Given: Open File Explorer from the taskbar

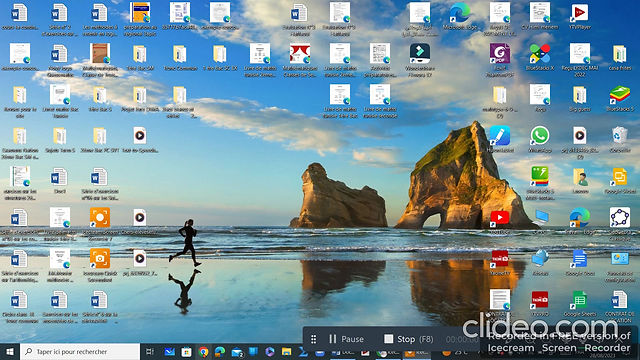Looking at the screenshot, I should (287, 351).
